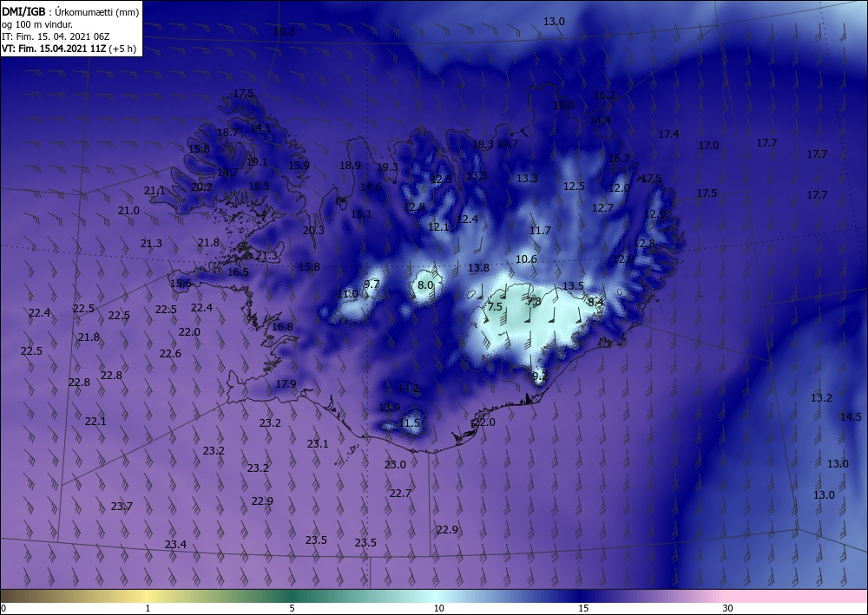Click the map value "11.7"
Screen dimensions: 868x615
tap(540, 231)
